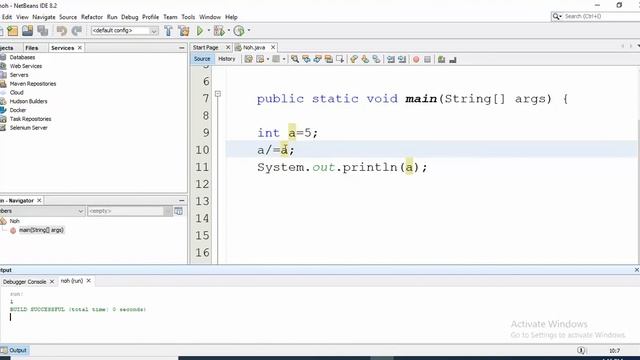Click the Redo arrow in main toolbar

click(76, 31)
